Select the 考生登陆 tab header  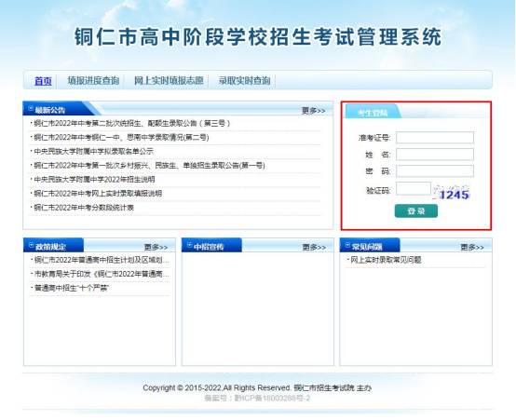click(373, 113)
